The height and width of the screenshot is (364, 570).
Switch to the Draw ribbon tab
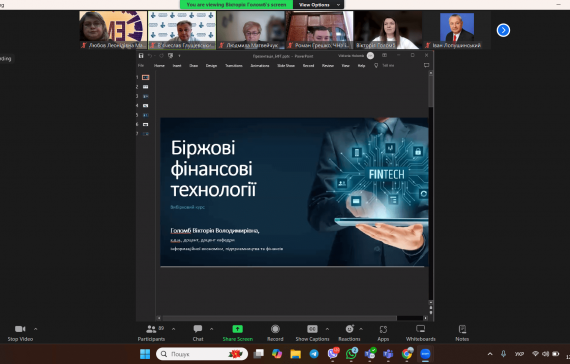(193, 65)
